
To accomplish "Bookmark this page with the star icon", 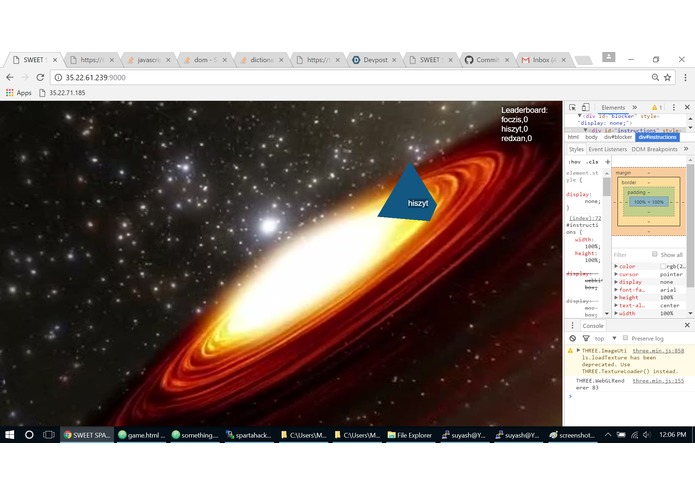I will 668,78.
